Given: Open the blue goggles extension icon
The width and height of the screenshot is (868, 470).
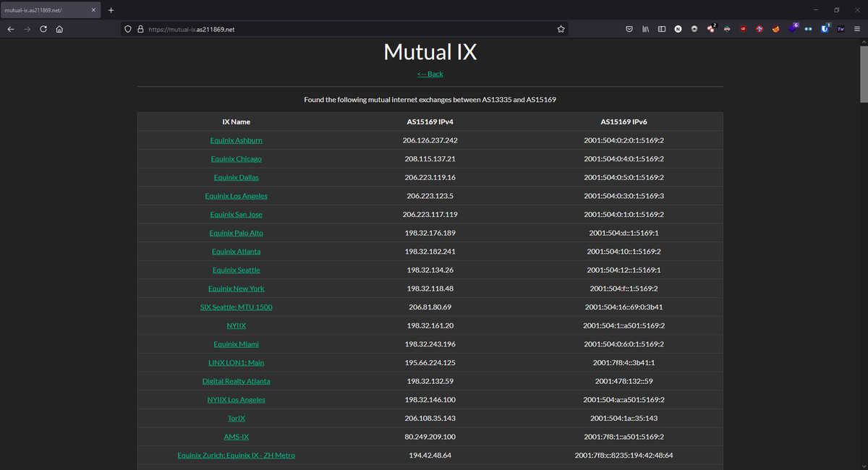Looking at the screenshot, I should point(808,30).
